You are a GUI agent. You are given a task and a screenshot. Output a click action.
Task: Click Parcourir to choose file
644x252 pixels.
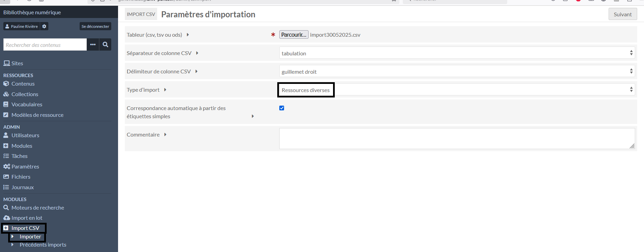(x=294, y=35)
